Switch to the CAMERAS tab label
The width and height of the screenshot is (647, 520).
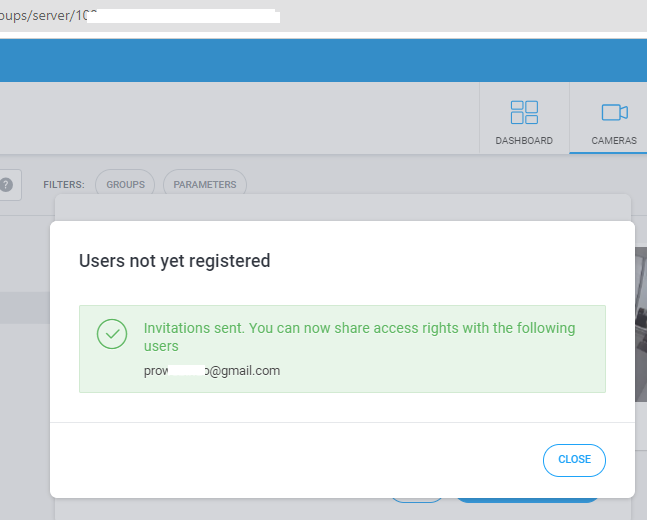click(614, 141)
